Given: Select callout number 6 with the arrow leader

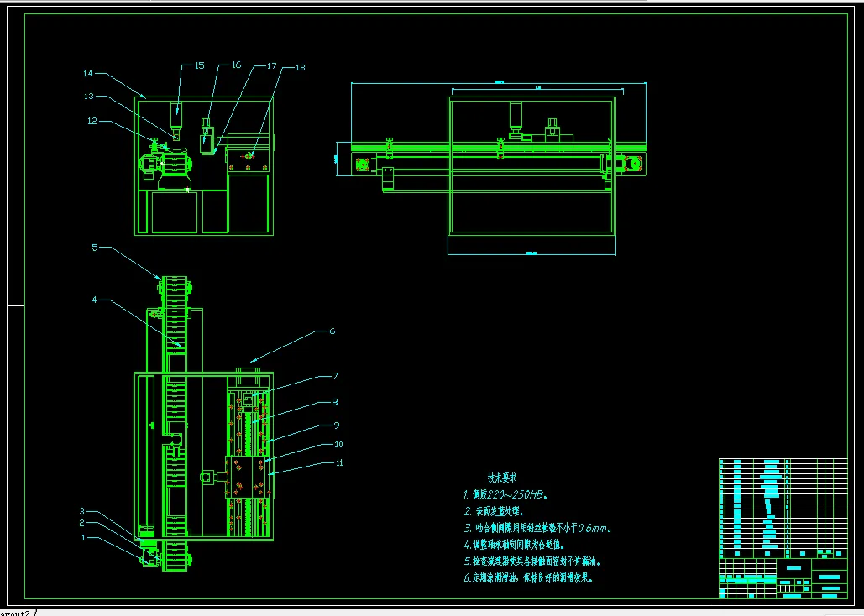Looking at the screenshot, I should click(333, 331).
